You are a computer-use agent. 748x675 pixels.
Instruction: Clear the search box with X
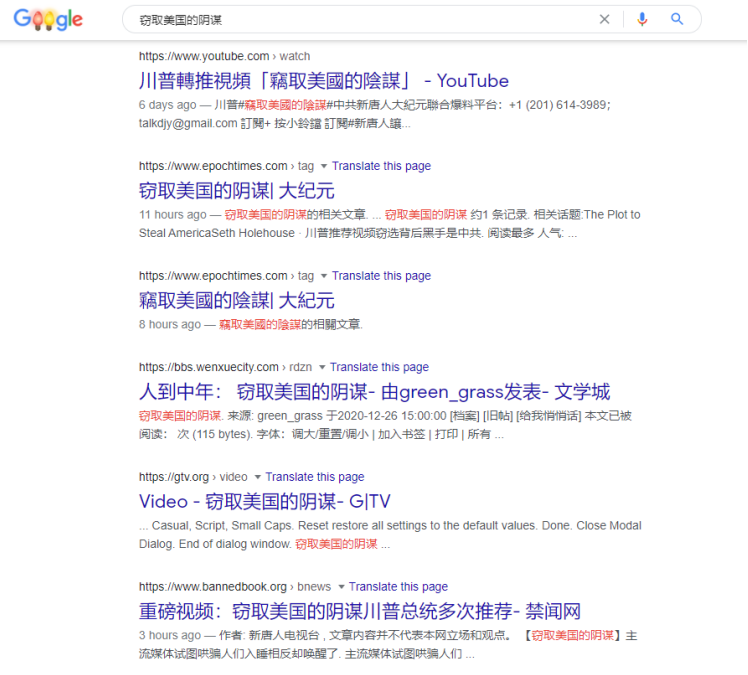[x=604, y=19]
